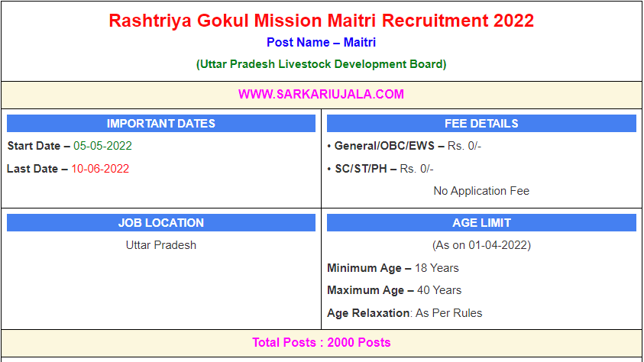Viewport: 644px width, 362px height.
Task: Click the green start date 05-05-2022
Action: point(102,146)
